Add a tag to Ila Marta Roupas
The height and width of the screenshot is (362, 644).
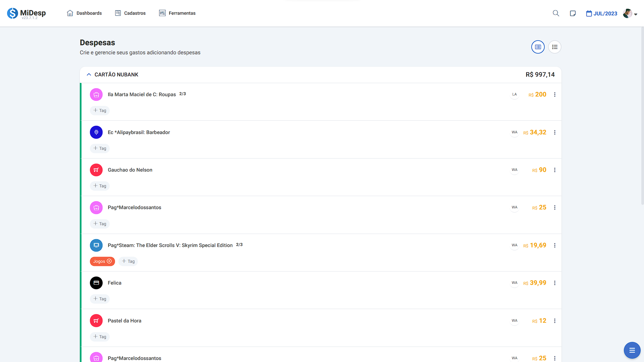click(100, 111)
